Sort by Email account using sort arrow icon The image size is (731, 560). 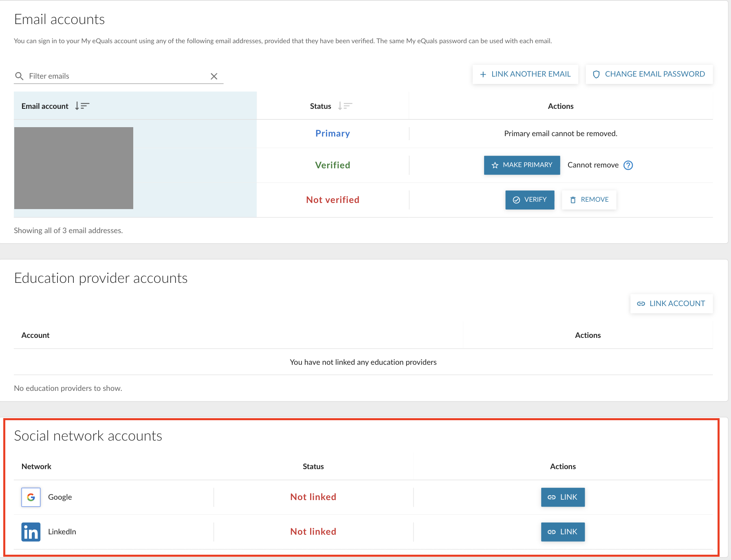pyautogui.click(x=82, y=106)
